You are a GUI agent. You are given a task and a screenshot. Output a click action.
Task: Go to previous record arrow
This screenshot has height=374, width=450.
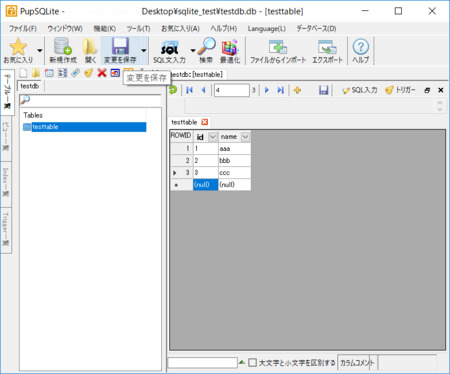203,90
